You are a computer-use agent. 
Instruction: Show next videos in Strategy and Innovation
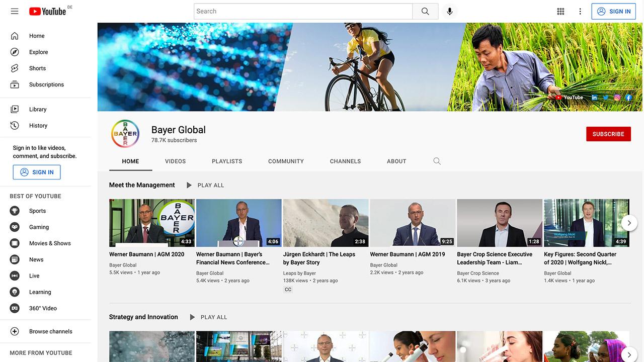629,354
